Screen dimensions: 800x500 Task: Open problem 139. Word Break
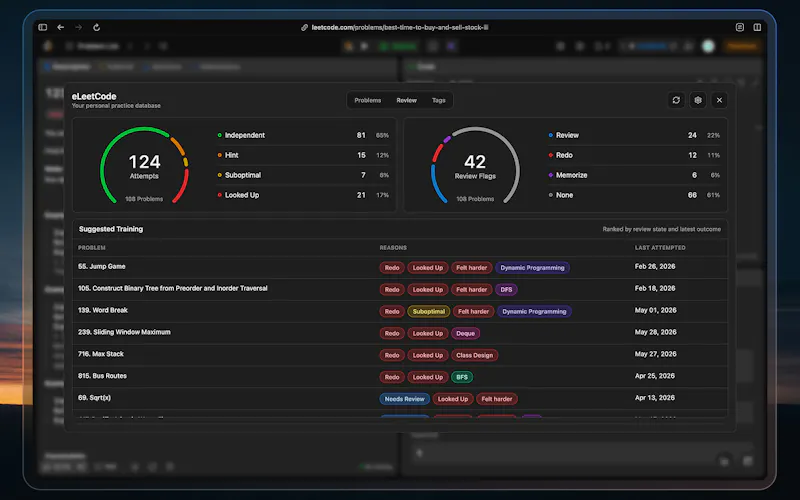pyautogui.click(x=103, y=310)
